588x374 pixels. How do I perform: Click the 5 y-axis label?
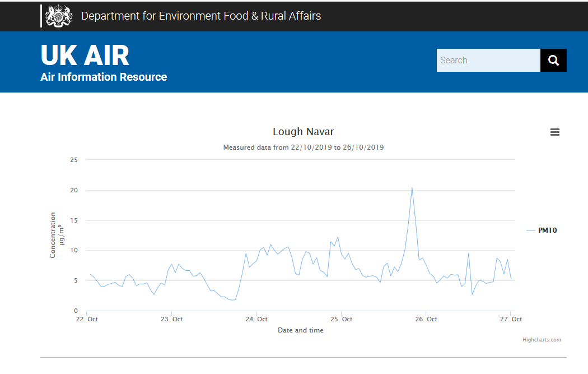pyautogui.click(x=76, y=280)
